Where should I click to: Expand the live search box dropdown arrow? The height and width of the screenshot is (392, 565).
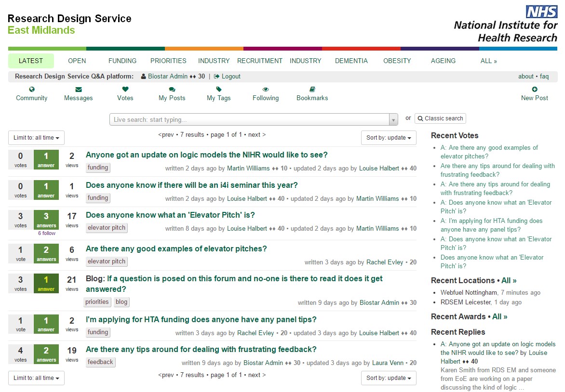[394, 120]
